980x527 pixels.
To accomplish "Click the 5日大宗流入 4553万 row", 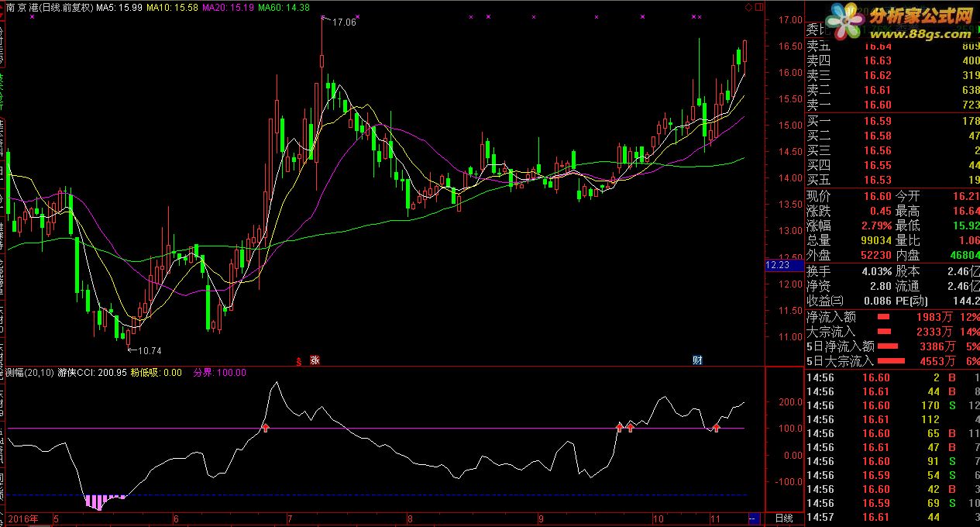I will point(892,360).
